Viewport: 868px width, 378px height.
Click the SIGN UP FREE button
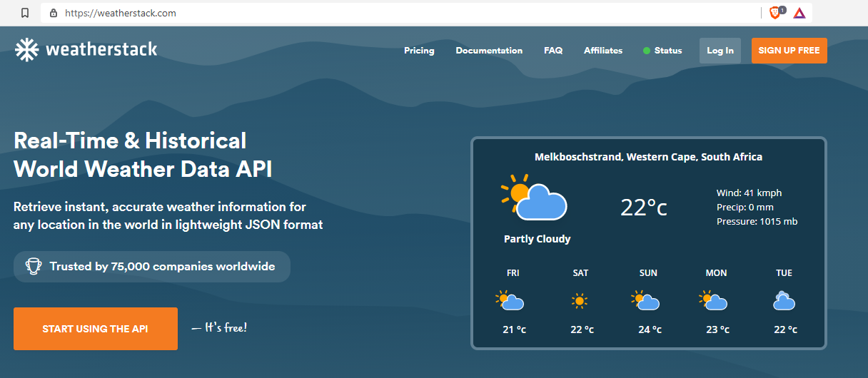[x=789, y=51]
